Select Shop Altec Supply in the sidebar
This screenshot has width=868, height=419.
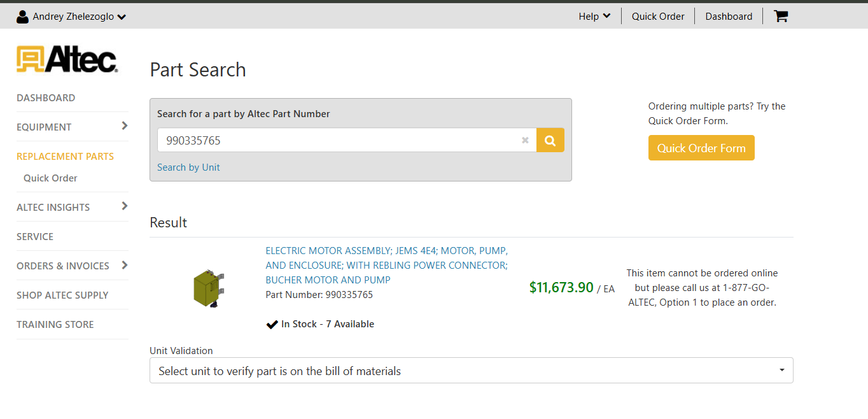(62, 295)
